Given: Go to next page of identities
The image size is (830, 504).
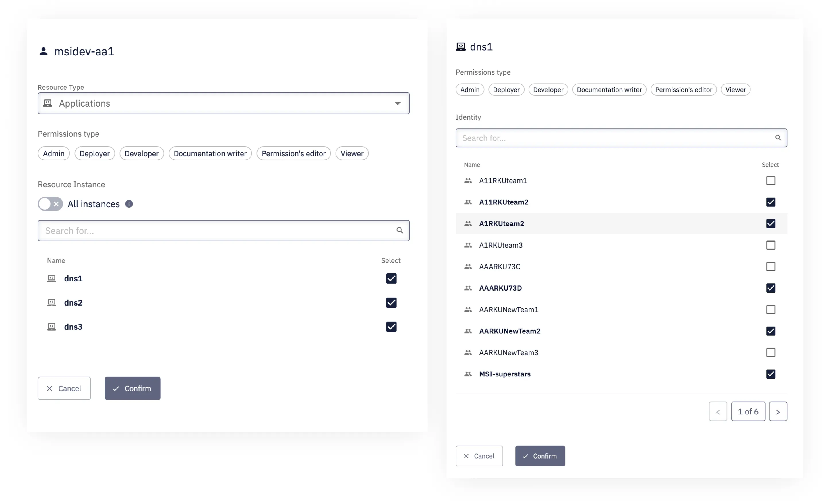Looking at the screenshot, I should pos(778,411).
